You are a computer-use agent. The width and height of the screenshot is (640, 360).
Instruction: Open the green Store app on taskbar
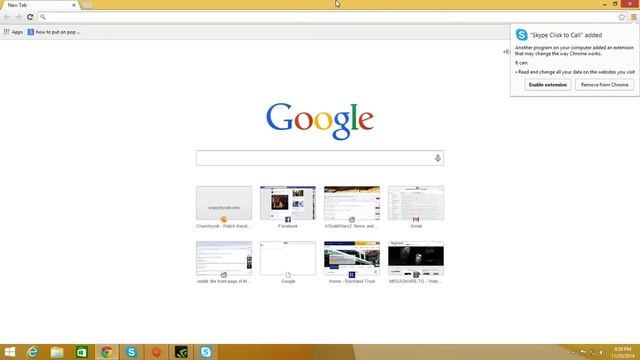(82, 352)
